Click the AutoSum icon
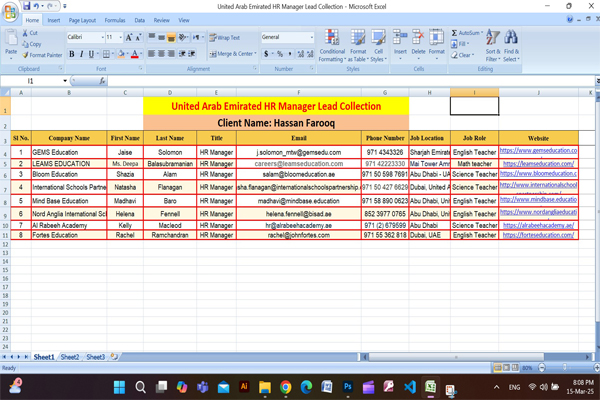 coord(466,33)
